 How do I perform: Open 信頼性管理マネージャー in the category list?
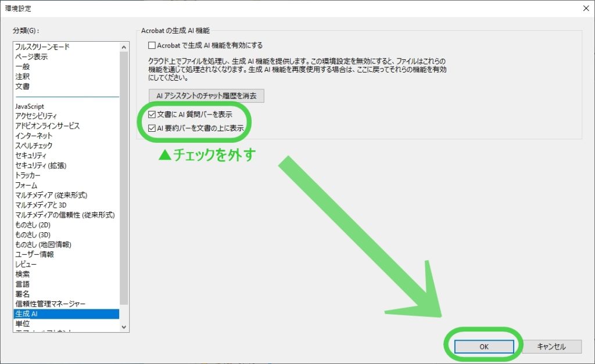pos(50,304)
